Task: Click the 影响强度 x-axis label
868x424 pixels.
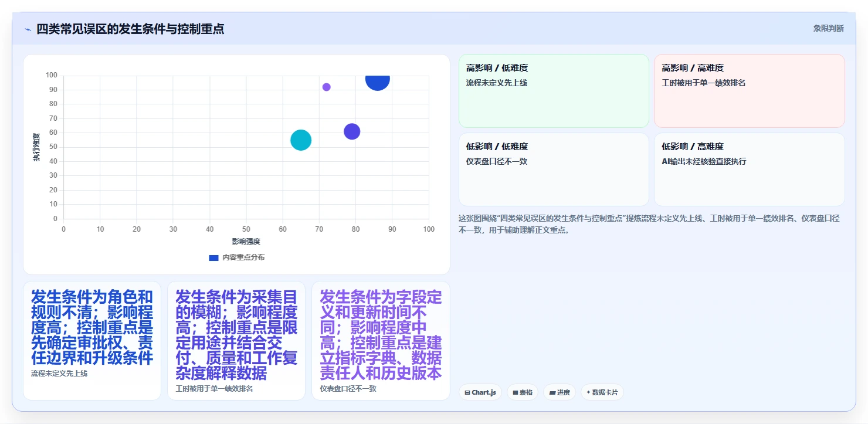Action: pos(246,241)
